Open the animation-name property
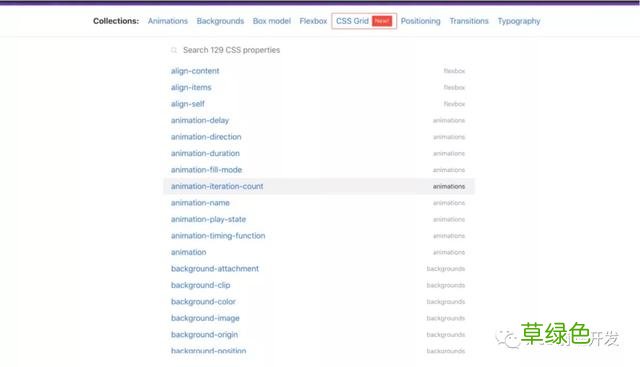The image size is (640, 367). click(x=200, y=203)
